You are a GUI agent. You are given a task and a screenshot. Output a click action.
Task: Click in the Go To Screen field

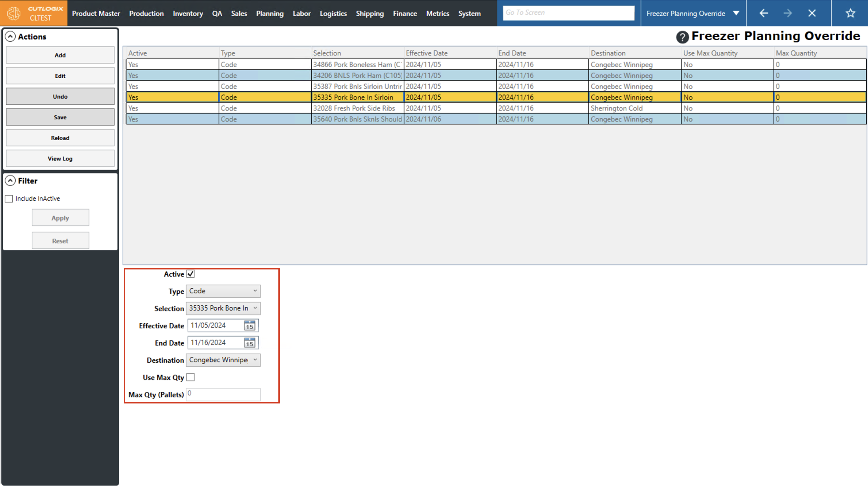[568, 13]
